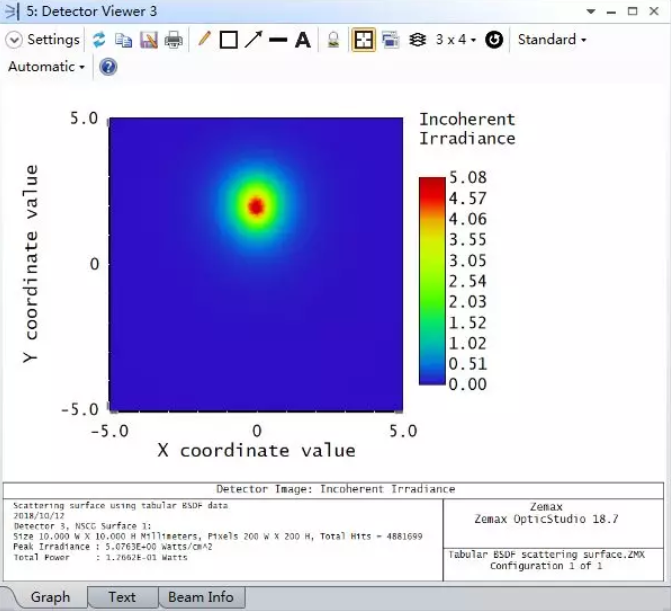The width and height of the screenshot is (671, 611).
Task: Select the line drawing tool
Action: point(279,40)
